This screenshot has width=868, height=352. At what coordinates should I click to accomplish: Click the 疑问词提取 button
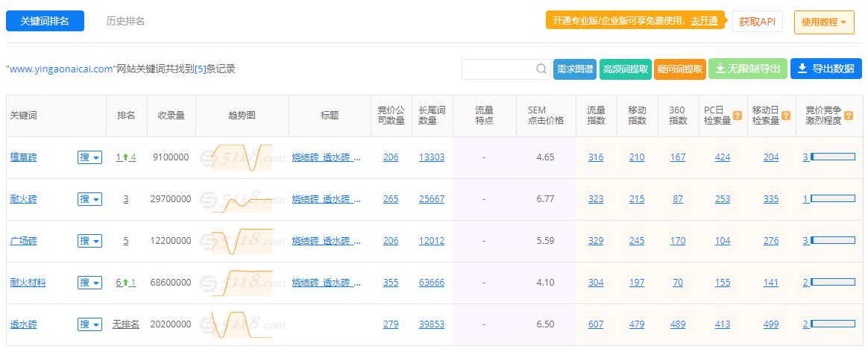(680, 69)
